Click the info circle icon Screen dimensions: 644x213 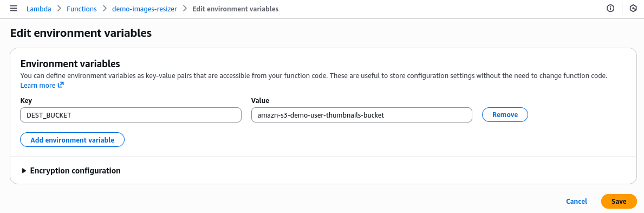[610, 9]
